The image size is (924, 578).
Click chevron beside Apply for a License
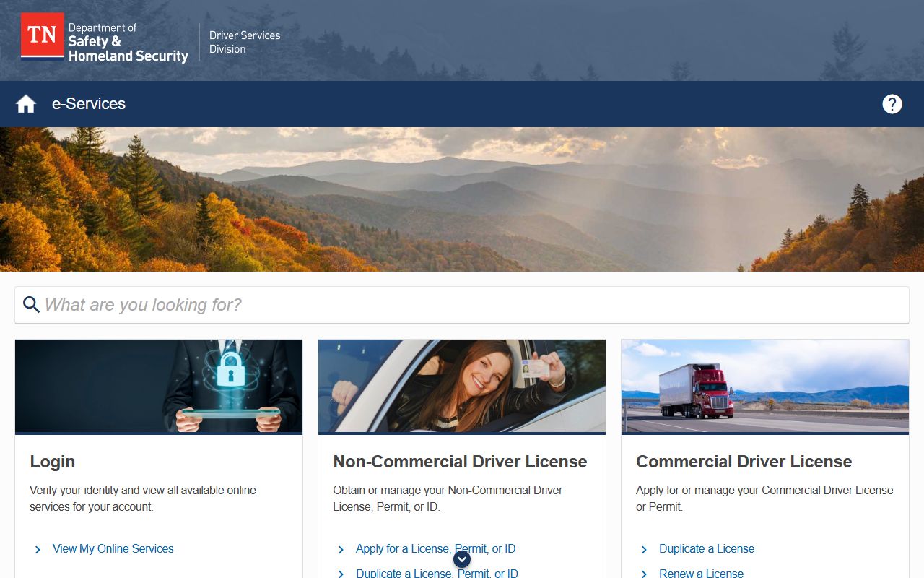[341, 550]
